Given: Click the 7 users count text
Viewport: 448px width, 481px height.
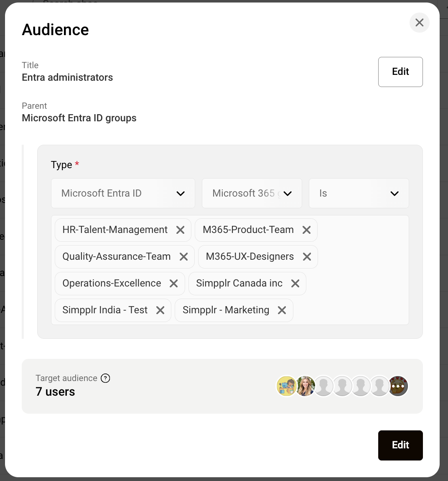Looking at the screenshot, I should point(55,392).
